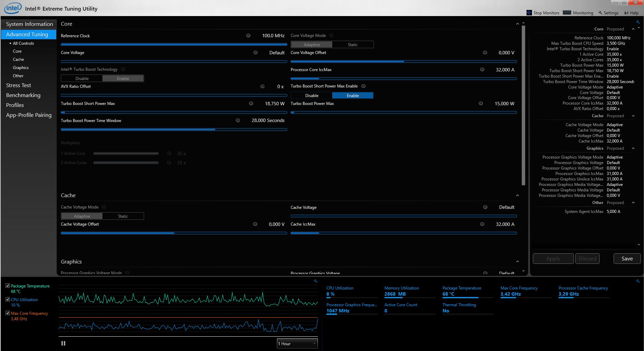Collapse the Cache section

point(517,195)
